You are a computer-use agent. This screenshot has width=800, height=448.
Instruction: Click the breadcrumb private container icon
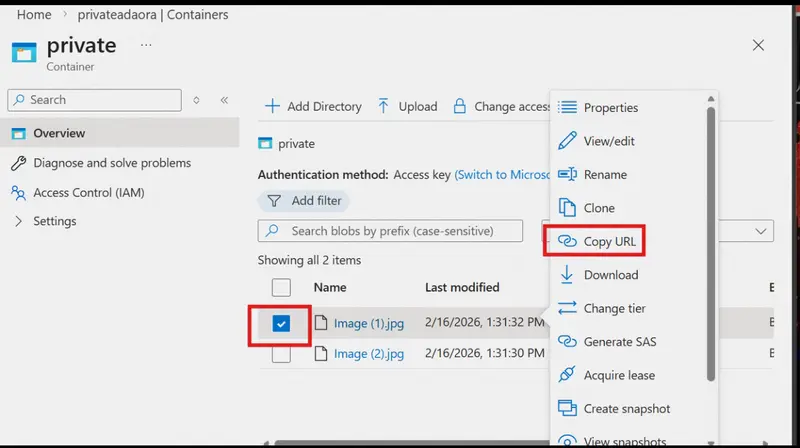[265, 143]
